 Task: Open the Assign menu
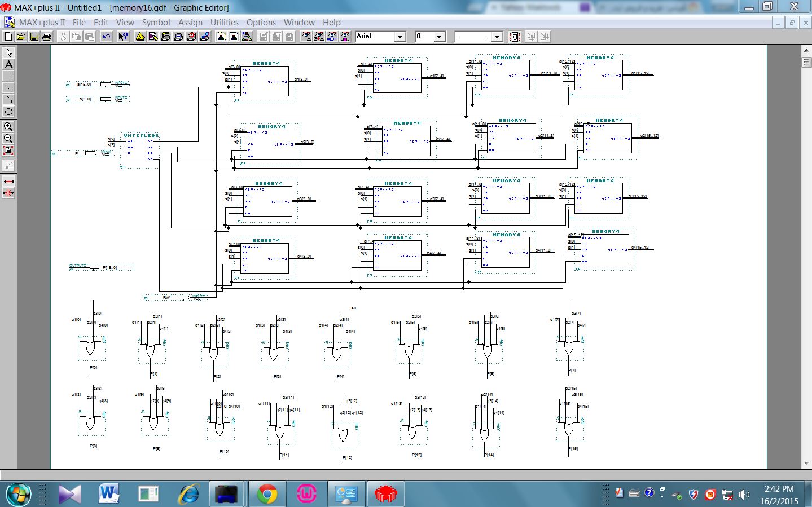pyautogui.click(x=190, y=23)
